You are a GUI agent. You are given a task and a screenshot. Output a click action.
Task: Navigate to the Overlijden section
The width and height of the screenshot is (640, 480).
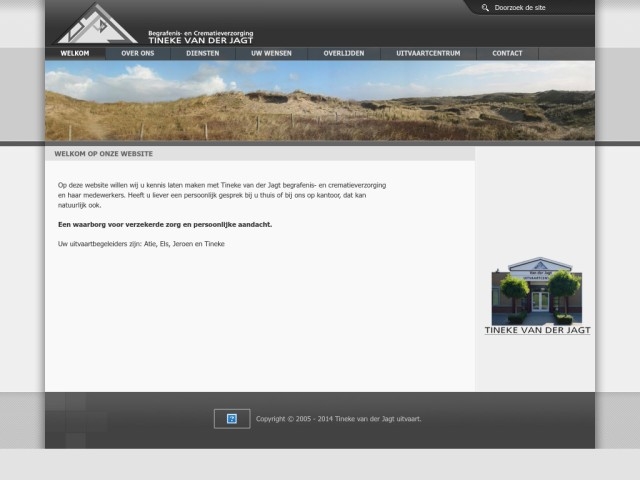(343, 53)
